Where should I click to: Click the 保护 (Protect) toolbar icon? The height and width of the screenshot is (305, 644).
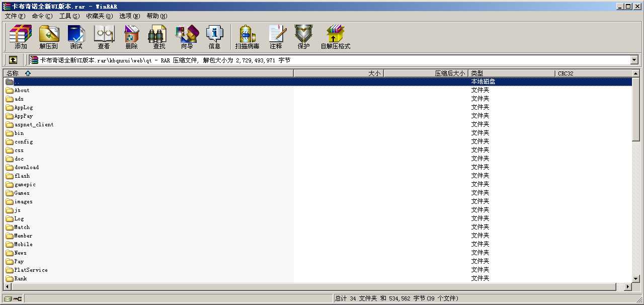[x=303, y=37]
